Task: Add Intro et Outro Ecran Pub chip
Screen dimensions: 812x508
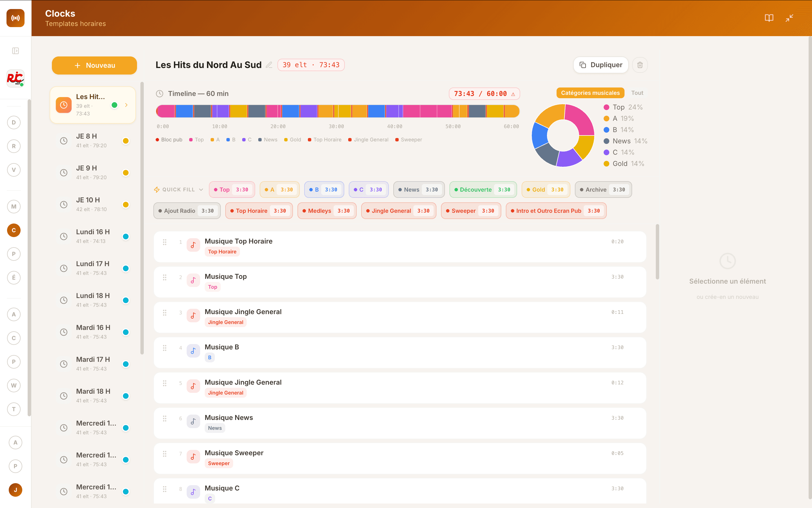Action: 556,211
